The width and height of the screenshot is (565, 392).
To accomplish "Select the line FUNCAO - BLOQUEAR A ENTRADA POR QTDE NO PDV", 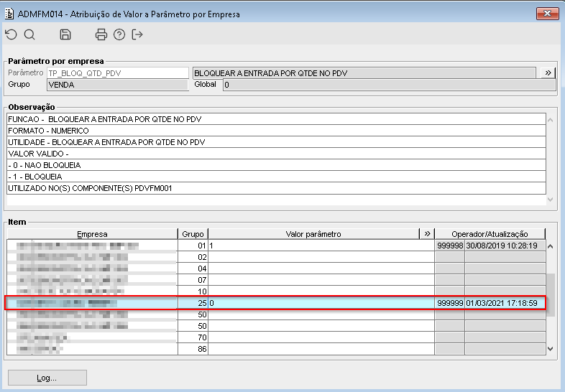I will [x=276, y=119].
